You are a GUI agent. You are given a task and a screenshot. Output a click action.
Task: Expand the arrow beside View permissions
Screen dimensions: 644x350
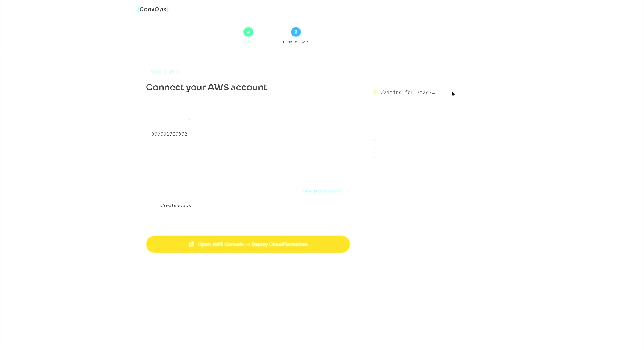[348, 191]
